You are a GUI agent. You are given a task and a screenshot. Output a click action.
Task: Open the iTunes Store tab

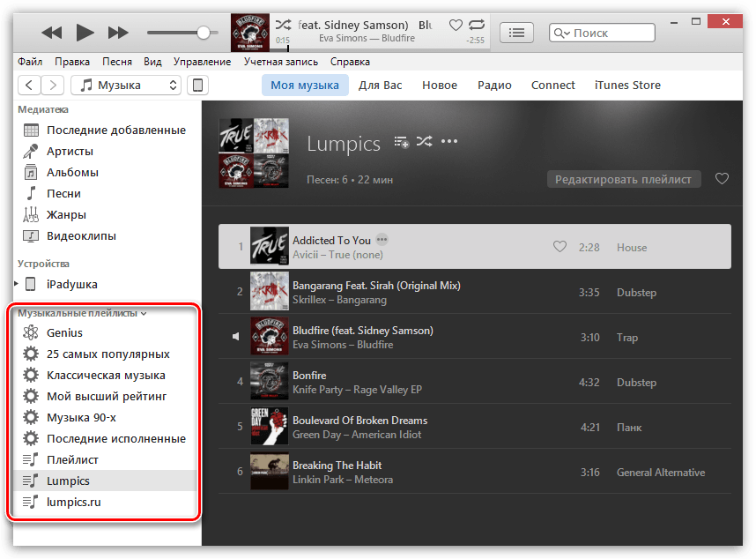[x=627, y=86]
